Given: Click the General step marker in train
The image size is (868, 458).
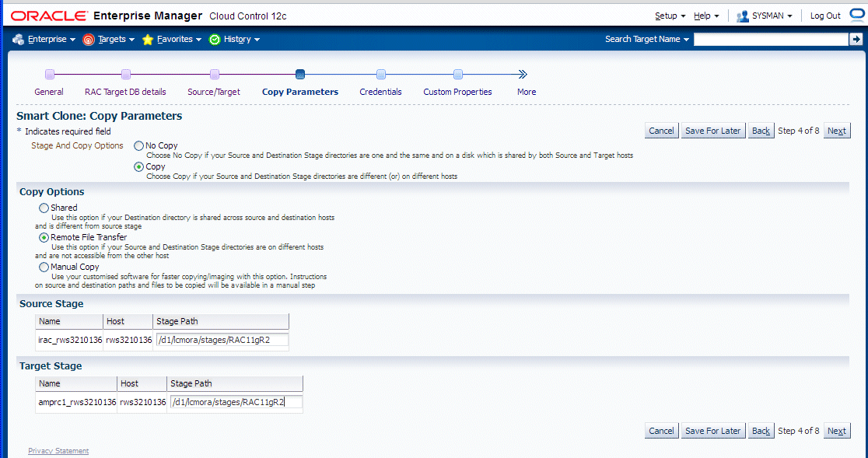Looking at the screenshot, I should (50, 74).
